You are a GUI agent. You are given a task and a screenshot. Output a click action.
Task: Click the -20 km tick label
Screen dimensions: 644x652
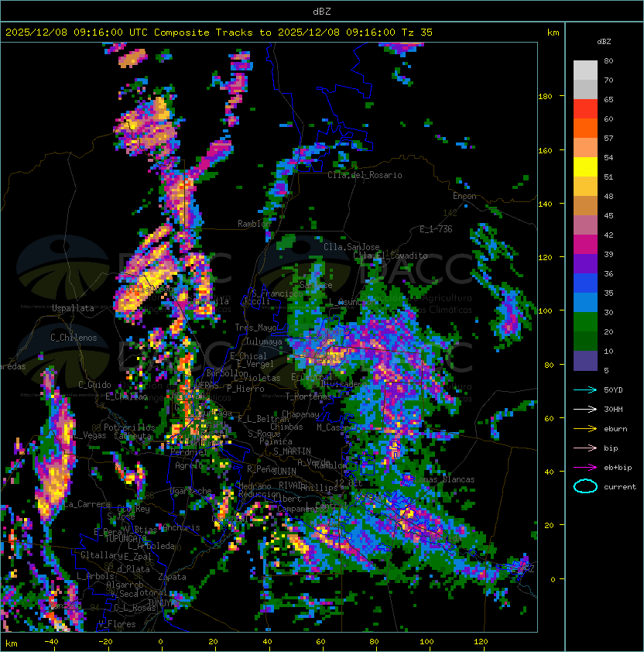(x=105, y=642)
